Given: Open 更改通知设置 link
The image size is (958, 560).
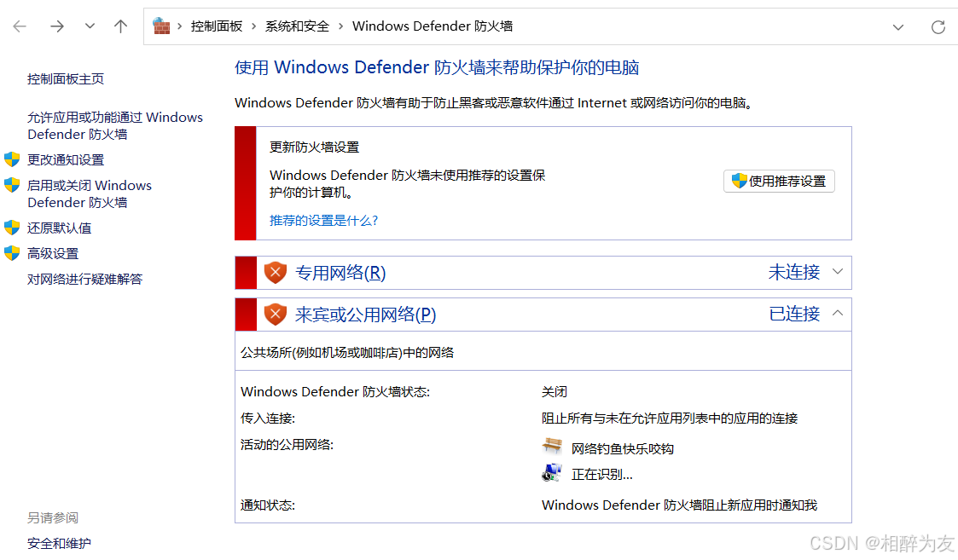Looking at the screenshot, I should coord(66,160).
